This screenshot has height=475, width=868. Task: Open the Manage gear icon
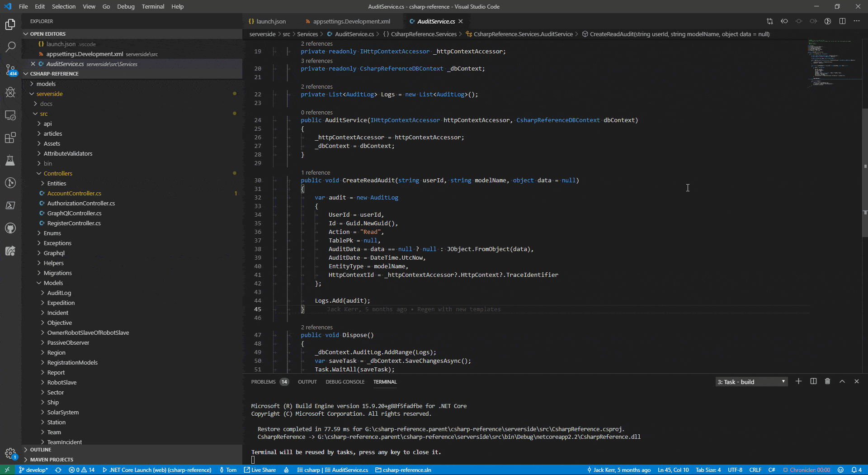point(10,453)
